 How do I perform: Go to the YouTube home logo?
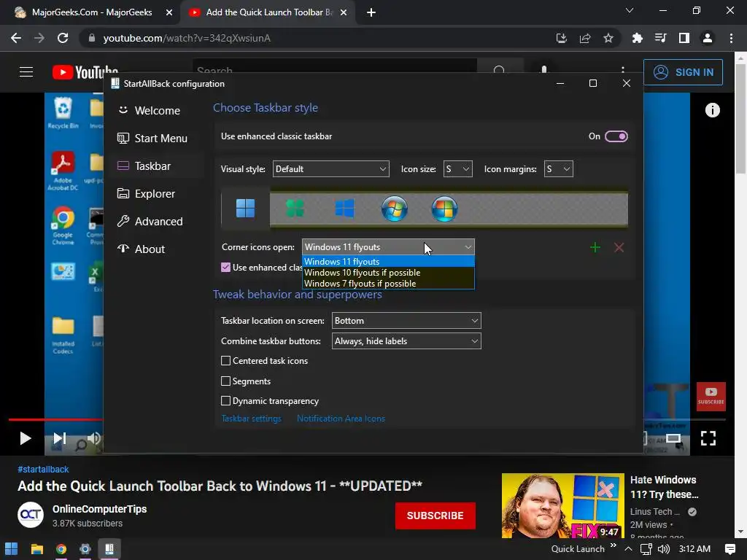(85, 72)
